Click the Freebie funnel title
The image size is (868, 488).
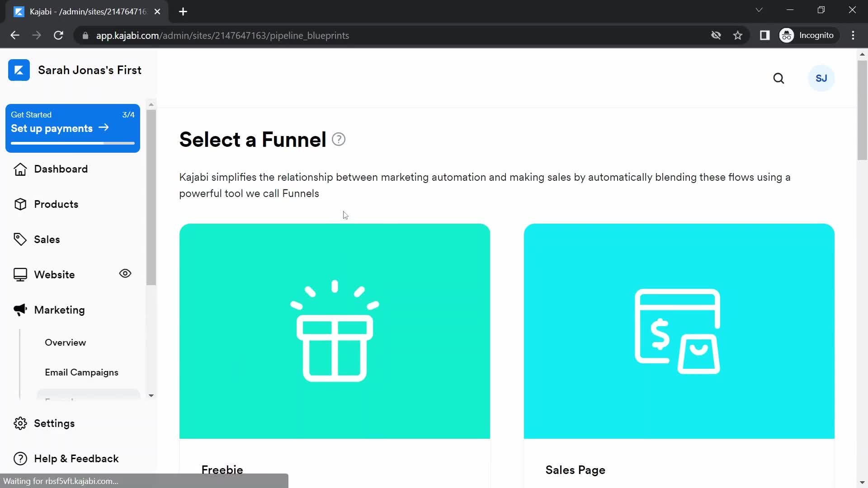pos(222,470)
